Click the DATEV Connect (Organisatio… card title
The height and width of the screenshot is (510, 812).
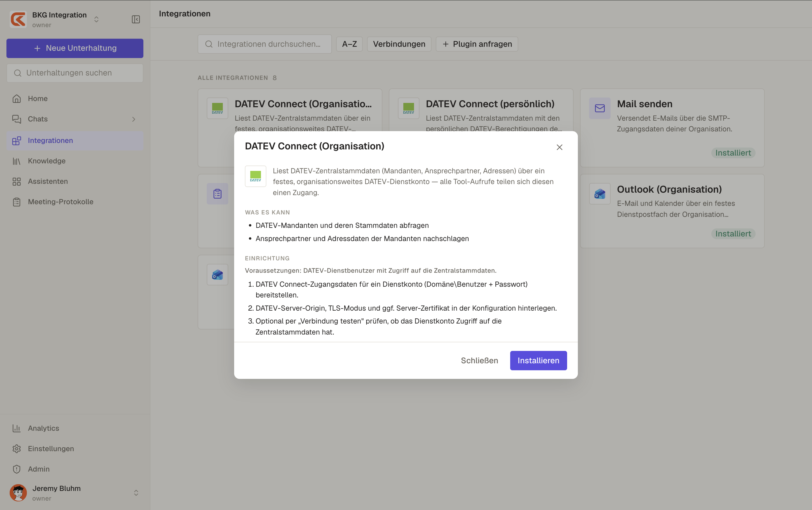click(303, 104)
